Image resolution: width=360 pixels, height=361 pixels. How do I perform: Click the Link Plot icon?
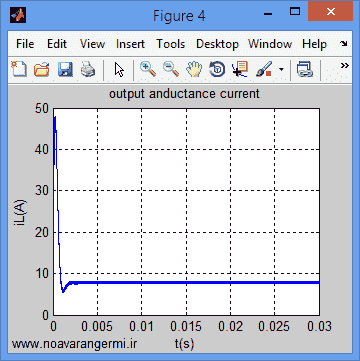click(x=304, y=70)
